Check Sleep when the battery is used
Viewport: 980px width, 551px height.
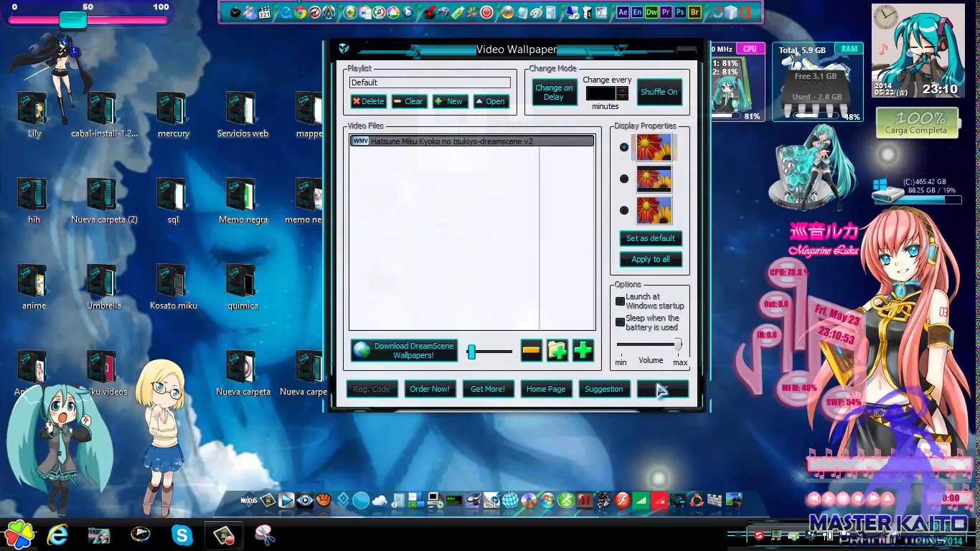(x=621, y=322)
